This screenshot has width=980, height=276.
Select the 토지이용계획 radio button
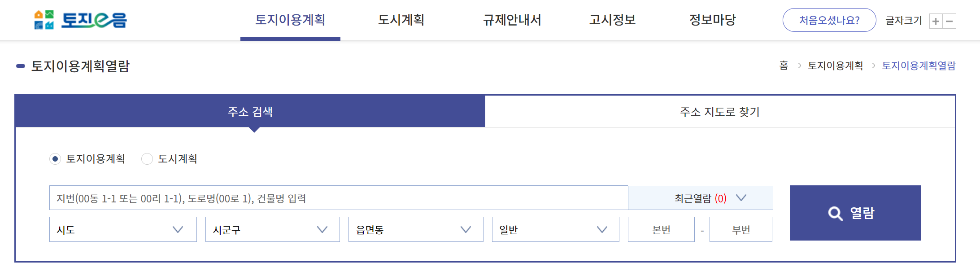(55, 159)
